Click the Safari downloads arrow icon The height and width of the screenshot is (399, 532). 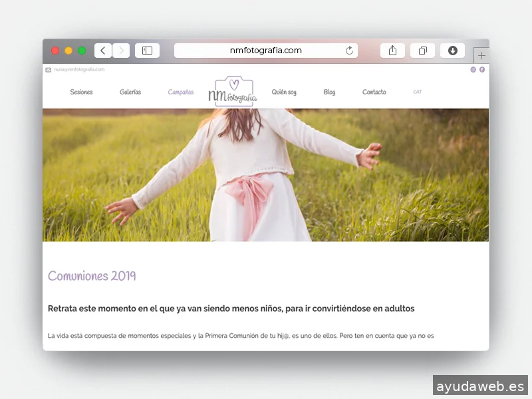[x=452, y=50]
